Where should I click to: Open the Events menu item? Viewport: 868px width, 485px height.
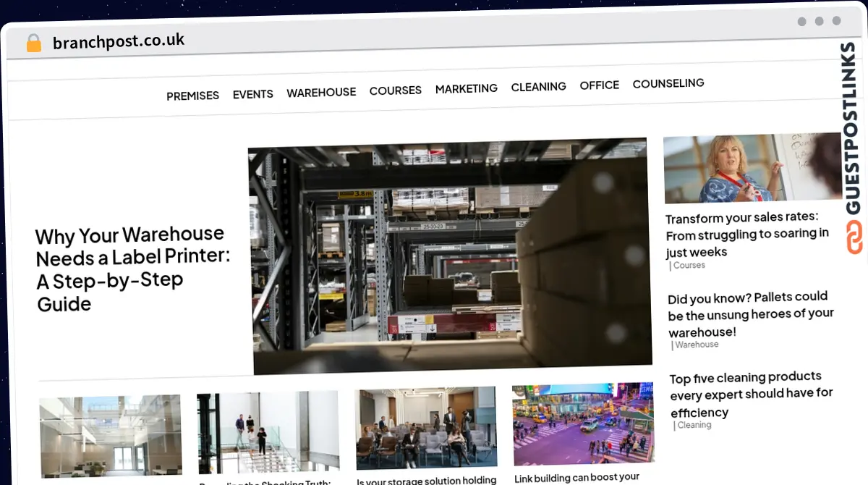[x=252, y=94]
